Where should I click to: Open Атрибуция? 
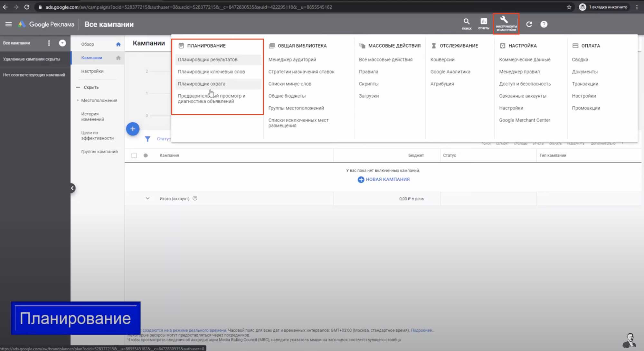pyautogui.click(x=442, y=84)
